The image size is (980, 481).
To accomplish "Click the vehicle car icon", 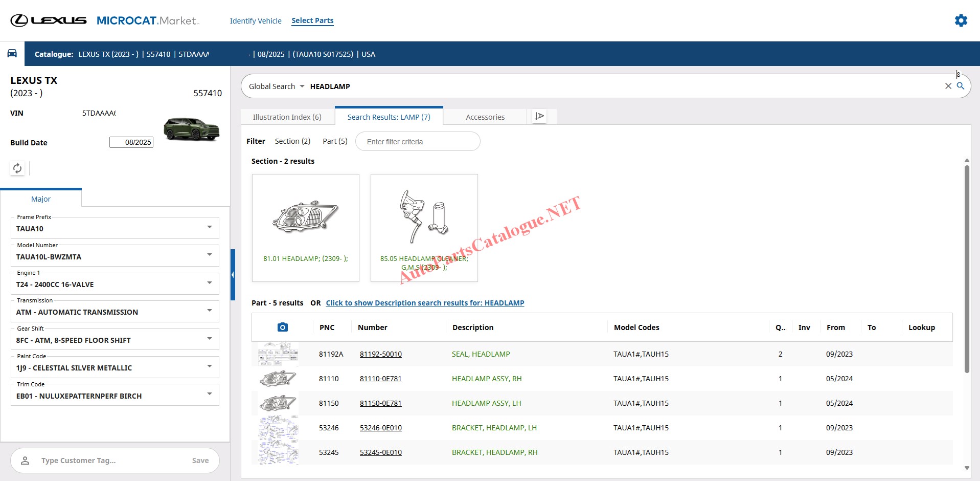I will pos(12,54).
